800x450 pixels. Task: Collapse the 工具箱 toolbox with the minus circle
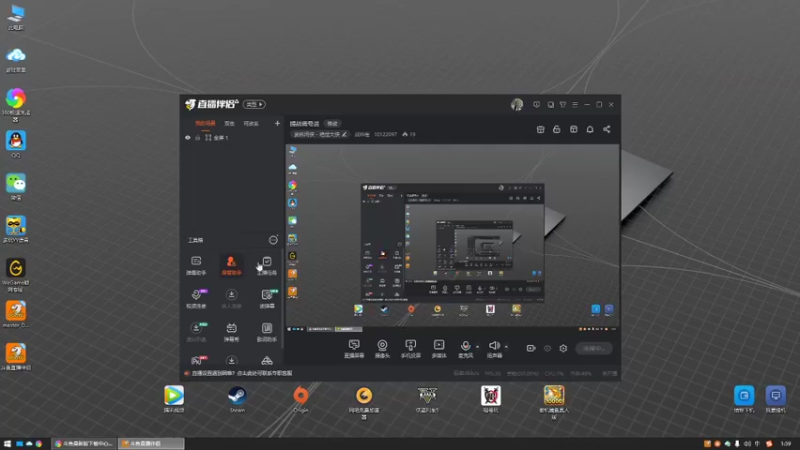(273, 240)
